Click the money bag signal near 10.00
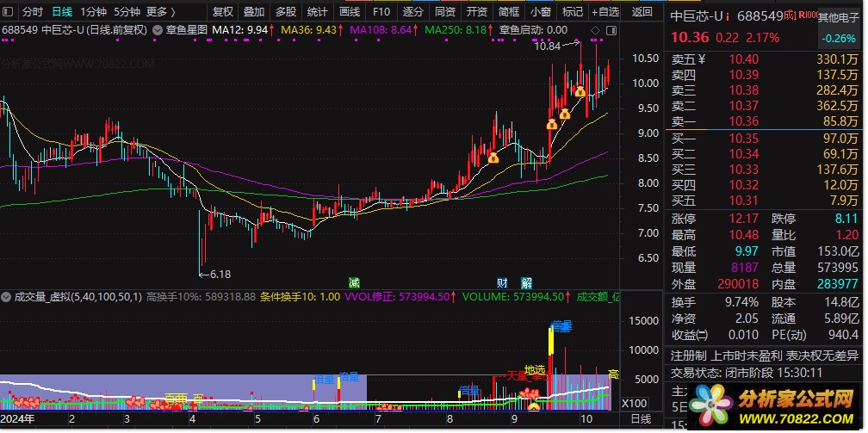The image size is (868, 433). click(x=580, y=90)
